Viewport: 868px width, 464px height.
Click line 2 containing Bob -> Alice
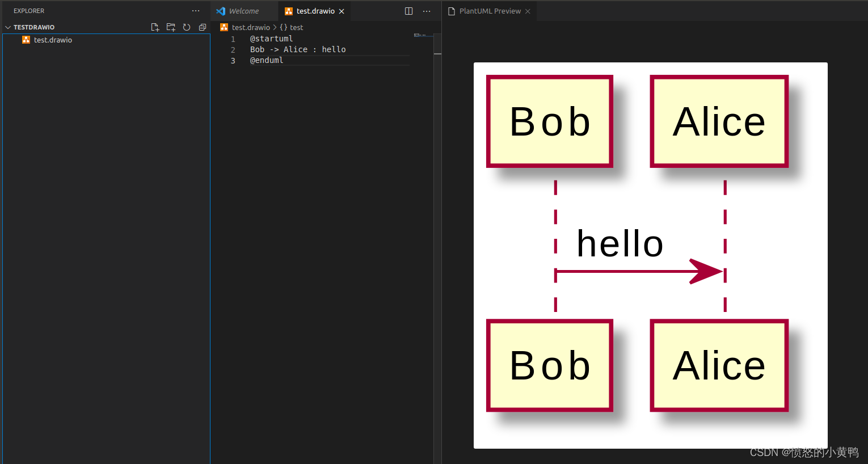coord(297,49)
